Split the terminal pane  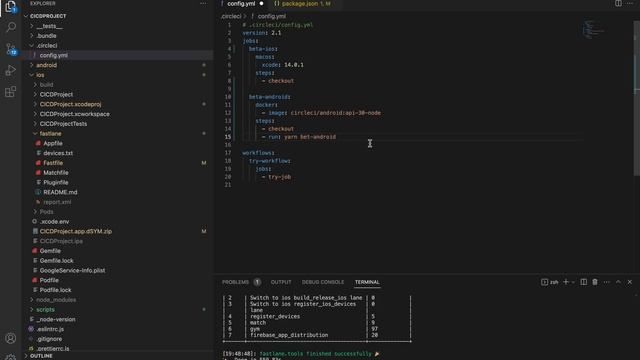tap(584, 282)
